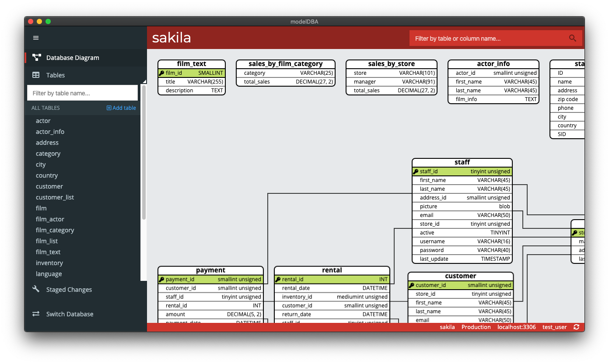Click the key icon beside staff_id

pyautogui.click(x=415, y=171)
